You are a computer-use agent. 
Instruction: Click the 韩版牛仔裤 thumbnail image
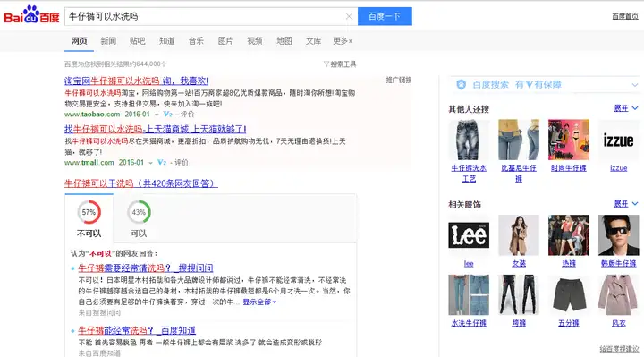(x=619, y=235)
